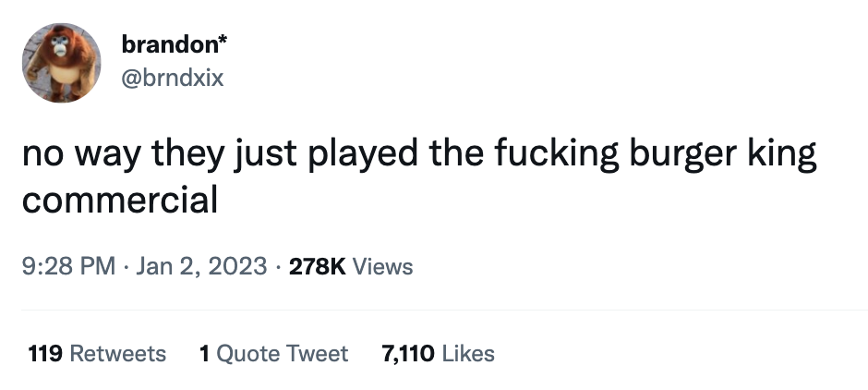Click the bold 119 retweet number
Viewport: 868px width, 390px height.
point(45,353)
